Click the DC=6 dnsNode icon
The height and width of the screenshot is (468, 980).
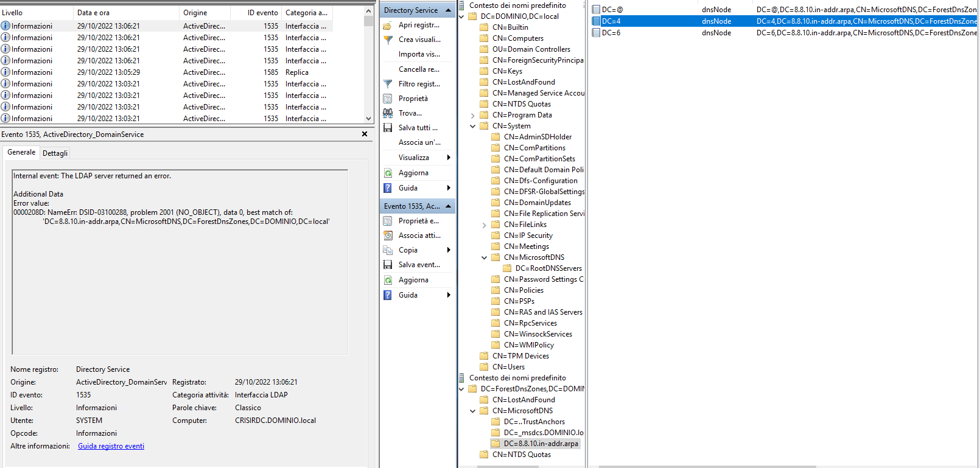[596, 33]
